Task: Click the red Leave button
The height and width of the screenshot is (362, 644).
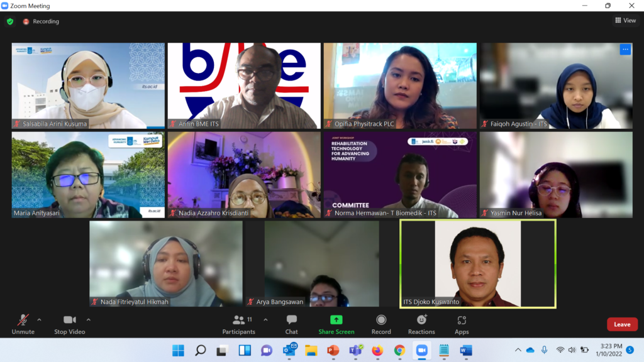Action: click(x=621, y=324)
